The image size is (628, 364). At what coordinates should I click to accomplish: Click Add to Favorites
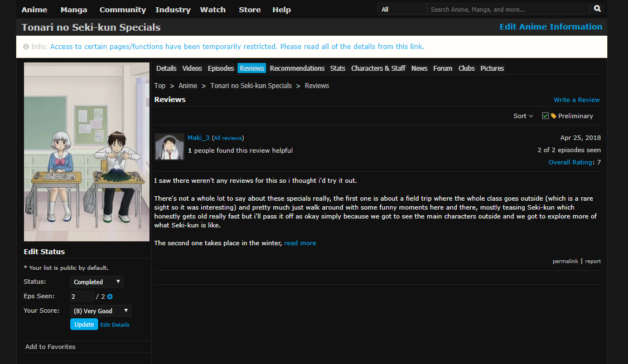[50, 347]
